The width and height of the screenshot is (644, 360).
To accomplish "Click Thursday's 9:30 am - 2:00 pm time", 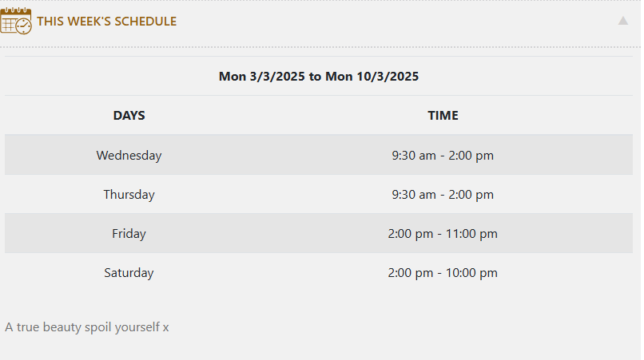I will pyautogui.click(x=443, y=195).
